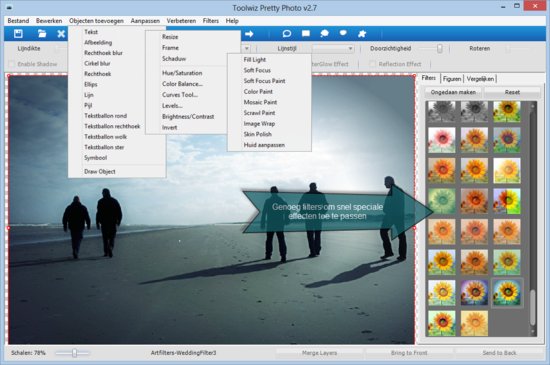Viewport: 550px width, 365px height.
Task: Click the X delete icon in toolbar
Action: point(61,34)
